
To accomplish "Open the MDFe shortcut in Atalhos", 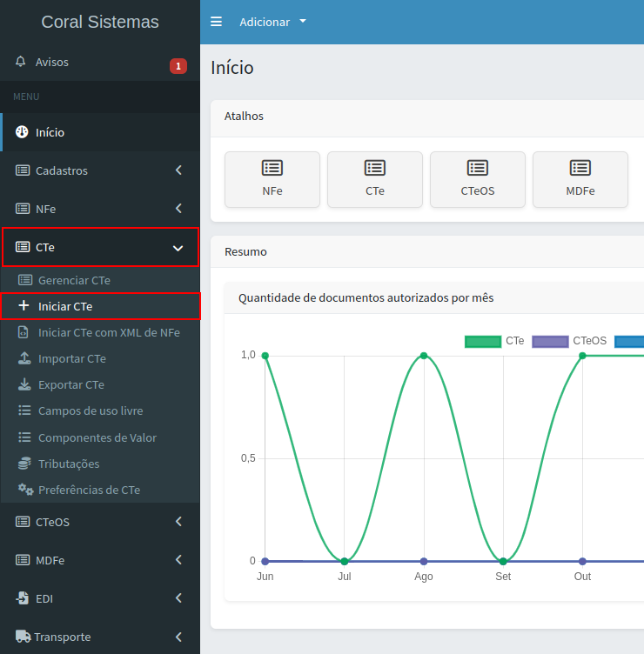I will click(x=580, y=179).
